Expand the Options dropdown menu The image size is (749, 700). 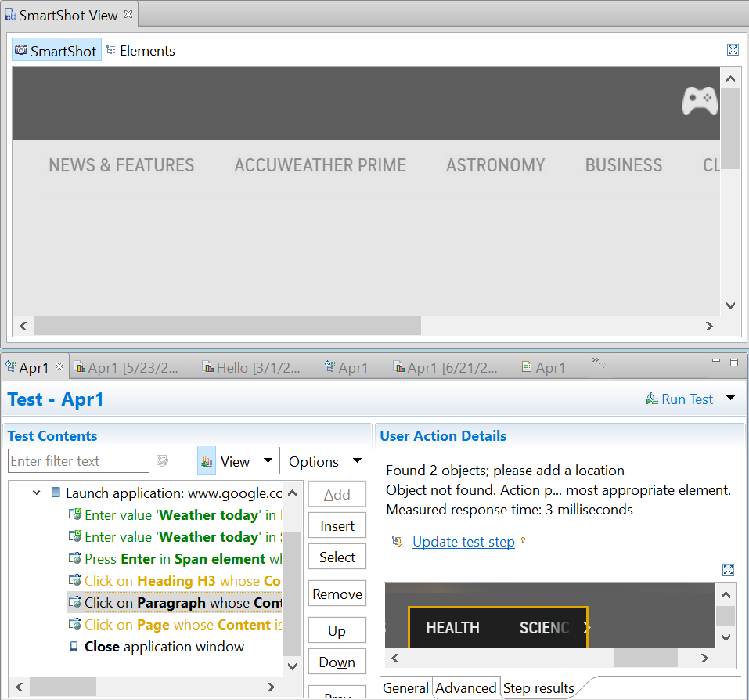click(x=358, y=461)
